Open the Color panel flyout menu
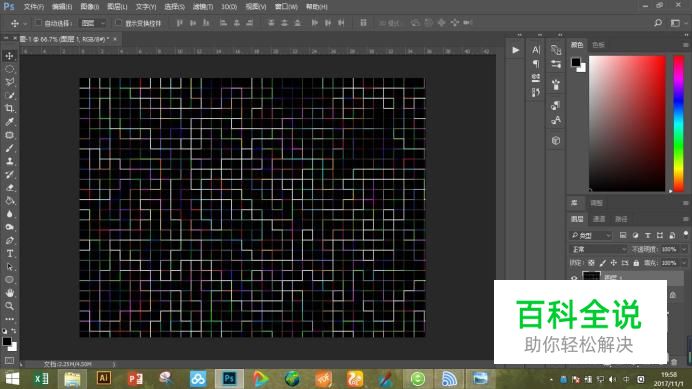Viewport: 692px width, 389px height. point(685,45)
